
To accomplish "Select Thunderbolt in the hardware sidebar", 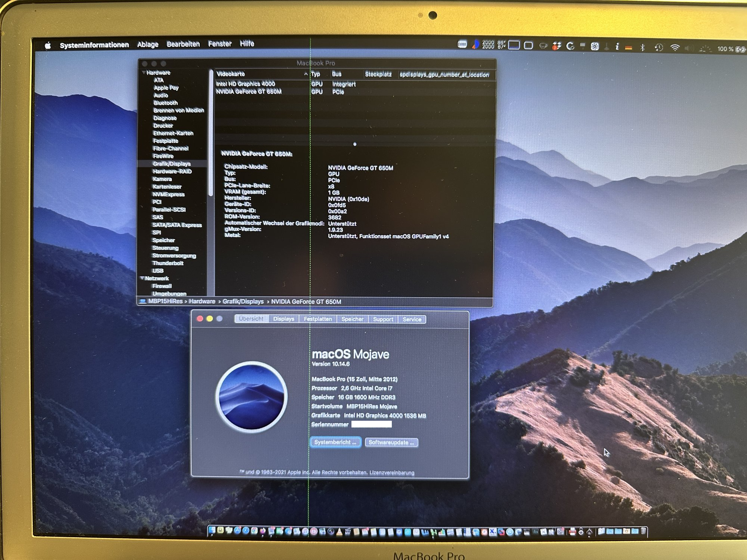I will (x=168, y=263).
